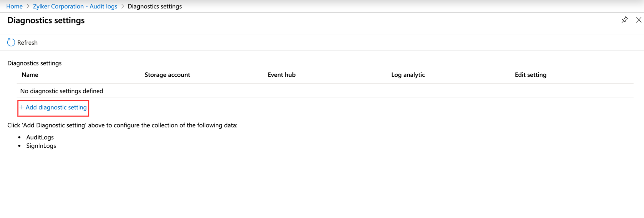The height and width of the screenshot is (218, 644).
Task: Click the Edit setting column header
Action: coord(530,75)
